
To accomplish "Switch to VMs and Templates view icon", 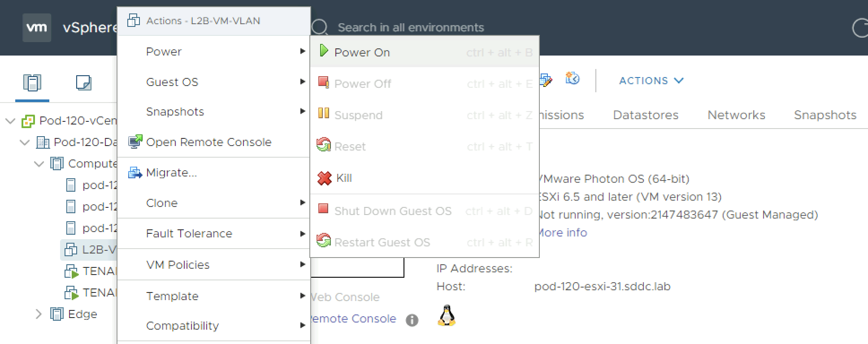I will pos(83,83).
